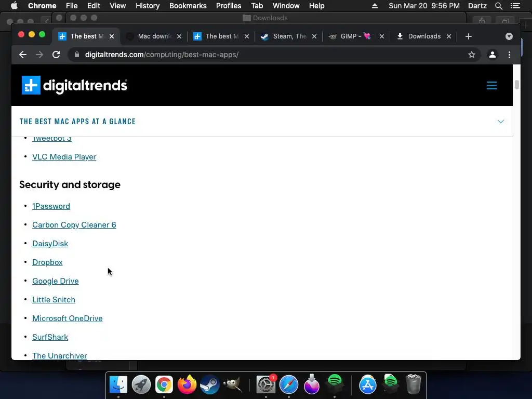Open Safari compass icon in Dock

coord(289,384)
